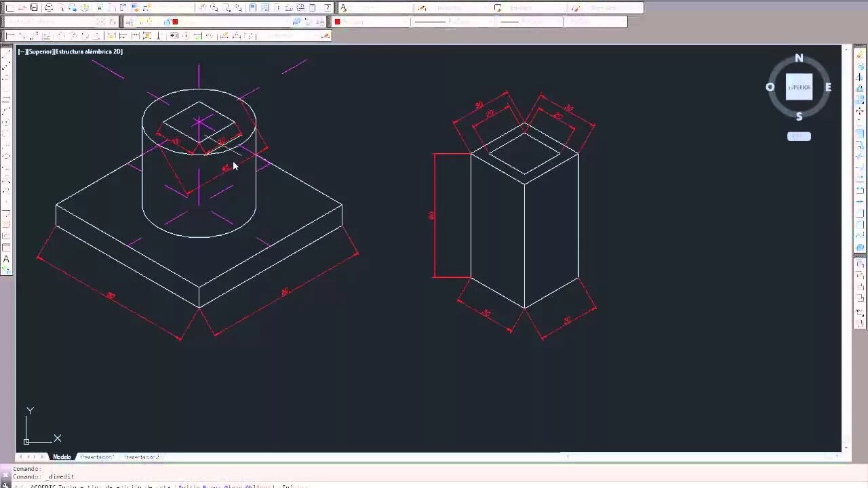868x488 pixels.
Task: Click the Print (plot) icon
Action: [49, 8]
